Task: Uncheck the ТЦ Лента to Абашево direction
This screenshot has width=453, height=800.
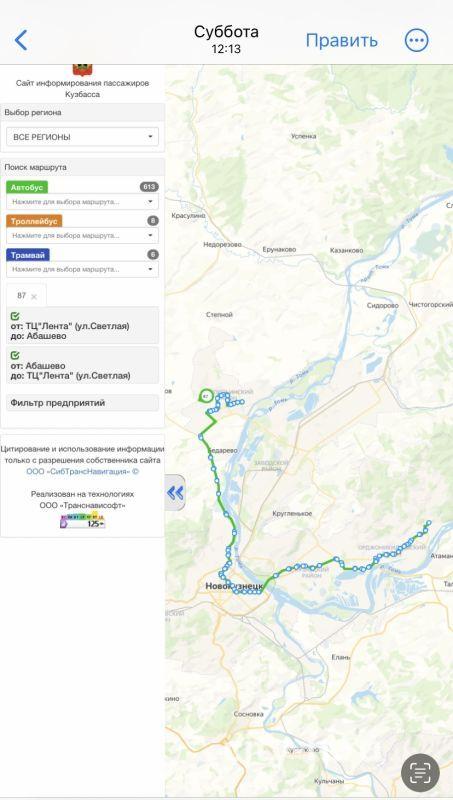Action: (15, 316)
